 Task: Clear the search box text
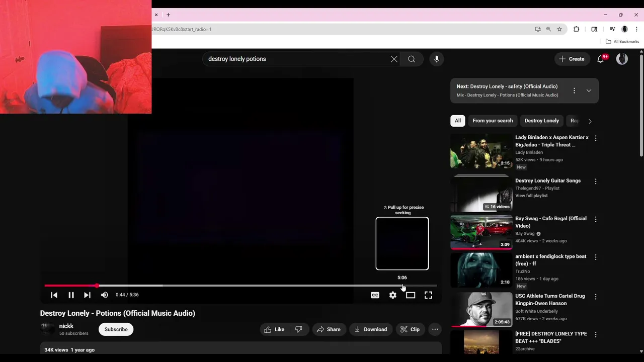(x=394, y=59)
